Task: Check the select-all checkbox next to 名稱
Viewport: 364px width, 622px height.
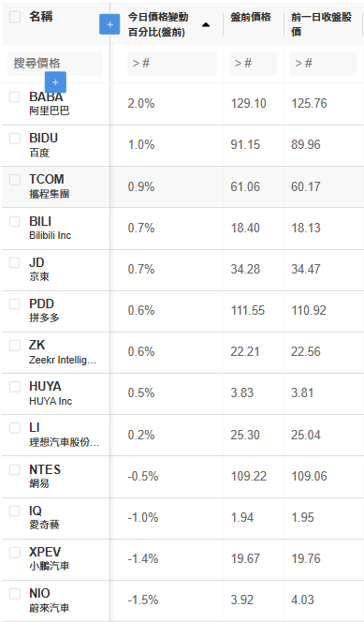Action: [15, 17]
